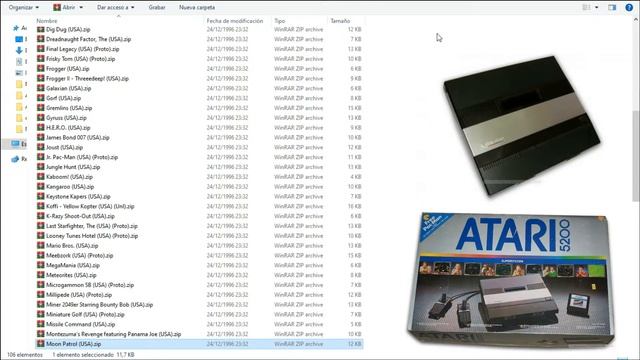Click the zip icon of Moon Patrol (USA).zip
The image size is (640, 360).
coord(40,344)
